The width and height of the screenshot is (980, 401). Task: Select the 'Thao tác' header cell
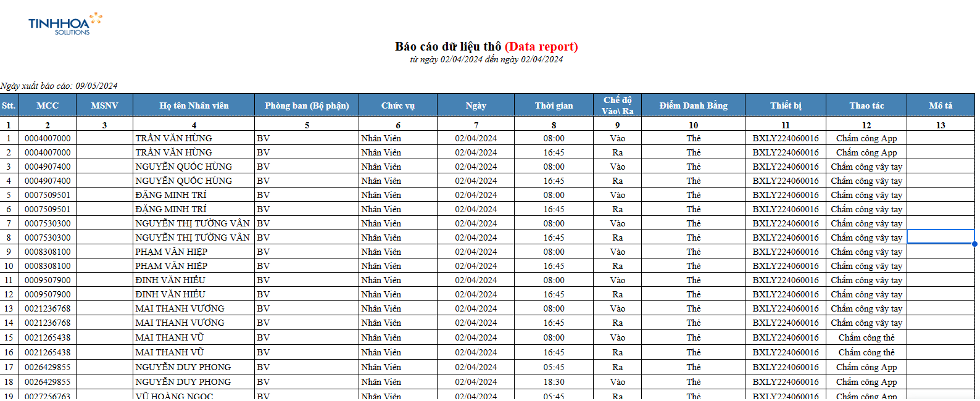866,105
